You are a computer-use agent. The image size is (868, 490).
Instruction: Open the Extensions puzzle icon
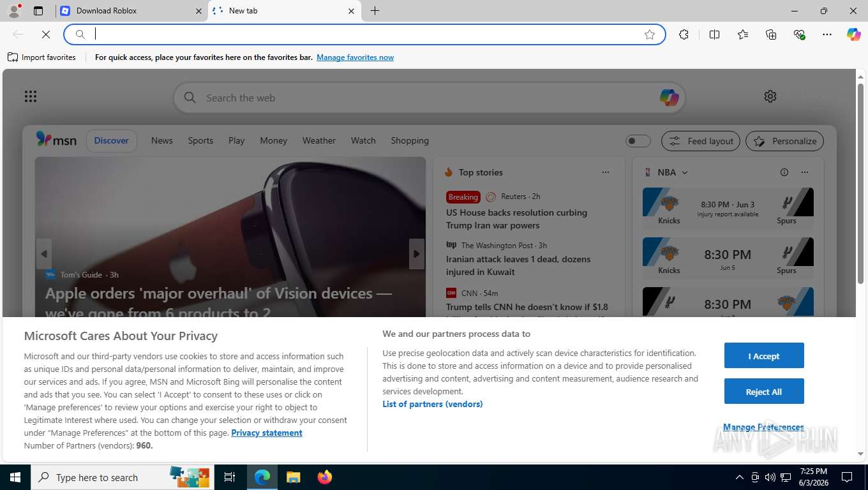684,34
